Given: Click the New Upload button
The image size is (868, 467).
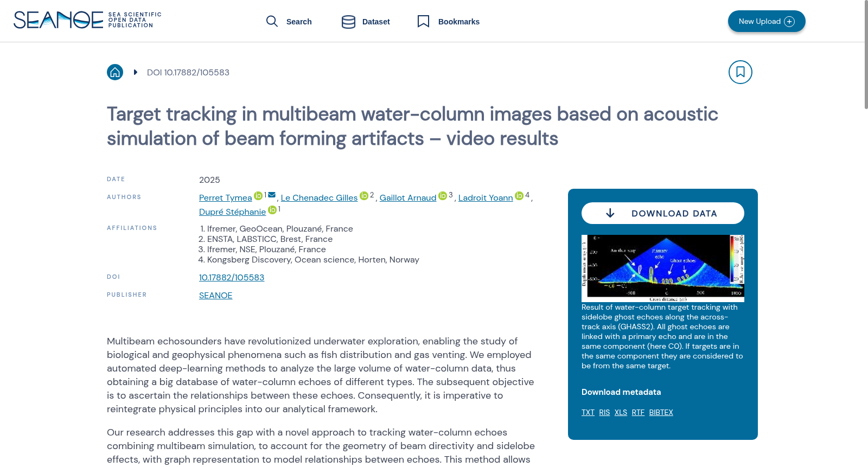Looking at the screenshot, I should [767, 21].
